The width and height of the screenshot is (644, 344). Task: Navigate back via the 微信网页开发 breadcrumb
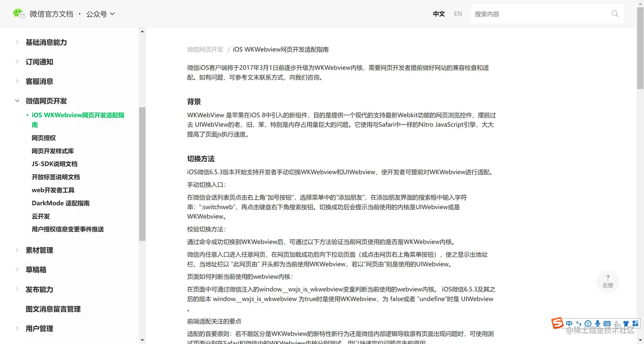(205, 49)
